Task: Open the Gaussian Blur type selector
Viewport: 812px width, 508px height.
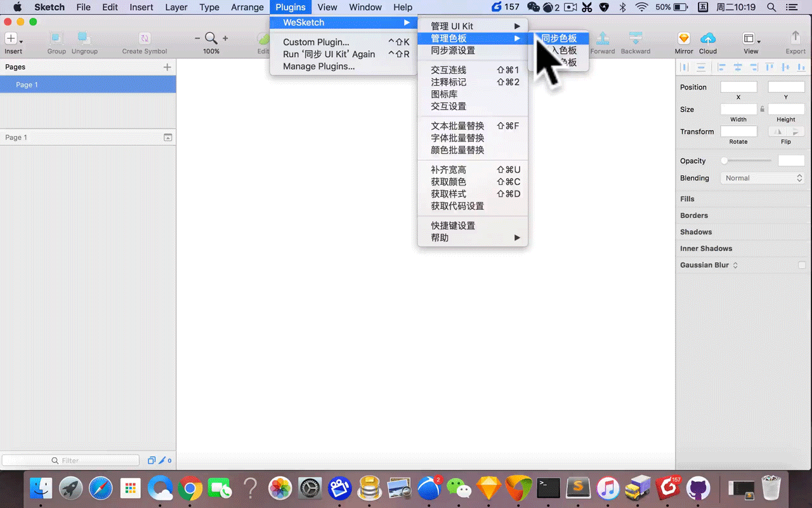Action: (735, 265)
